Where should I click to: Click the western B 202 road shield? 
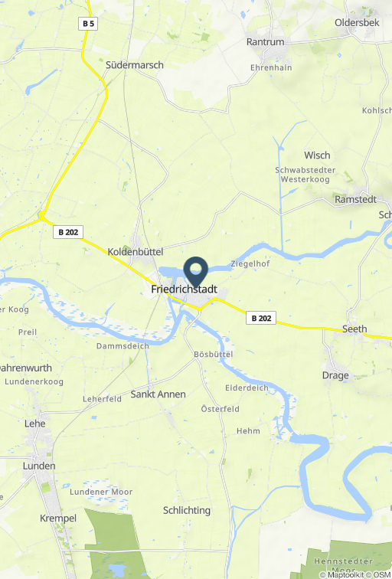pos(68,232)
